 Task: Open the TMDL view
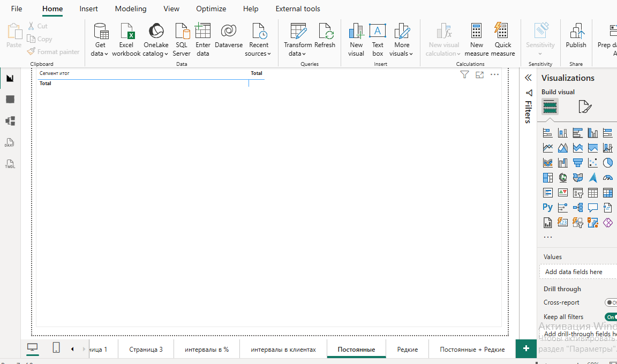point(10,164)
